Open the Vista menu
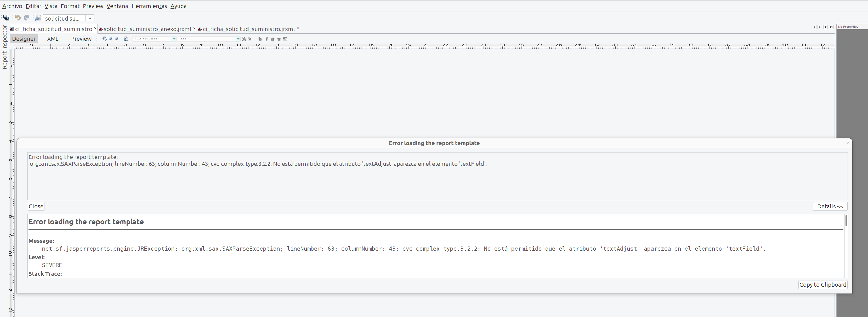The width and height of the screenshot is (868, 317). (x=51, y=6)
